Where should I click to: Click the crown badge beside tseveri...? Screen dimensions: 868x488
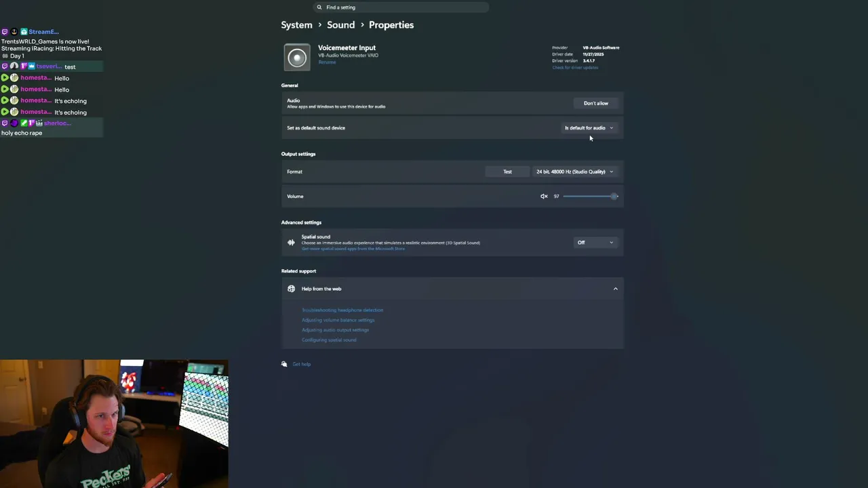pos(31,66)
